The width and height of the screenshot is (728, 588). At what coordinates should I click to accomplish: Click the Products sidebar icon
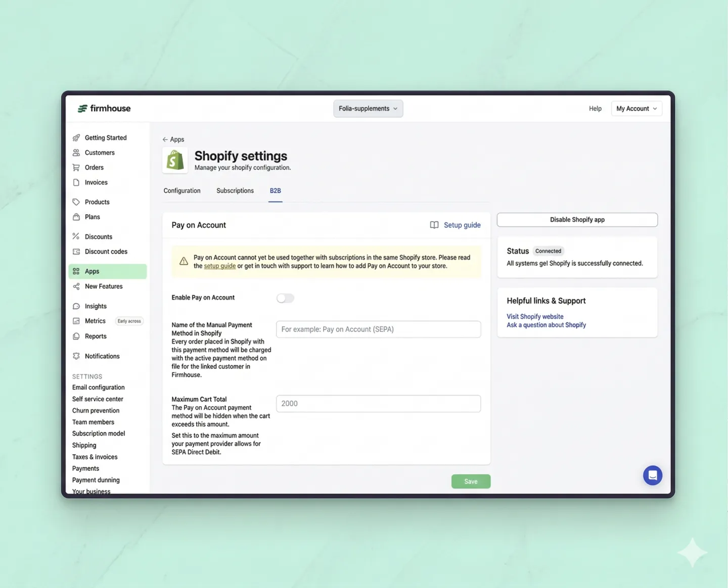pyautogui.click(x=76, y=202)
